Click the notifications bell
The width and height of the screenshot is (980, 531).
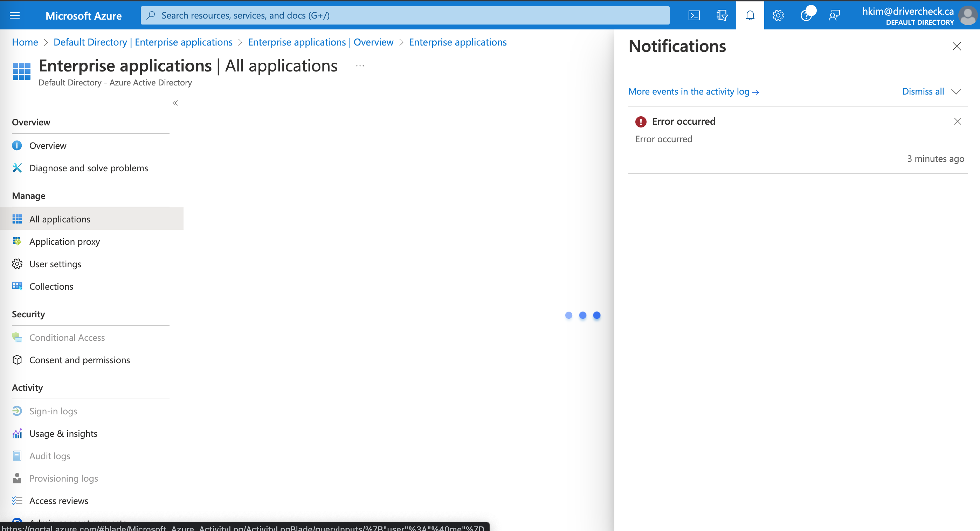[750, 15]
